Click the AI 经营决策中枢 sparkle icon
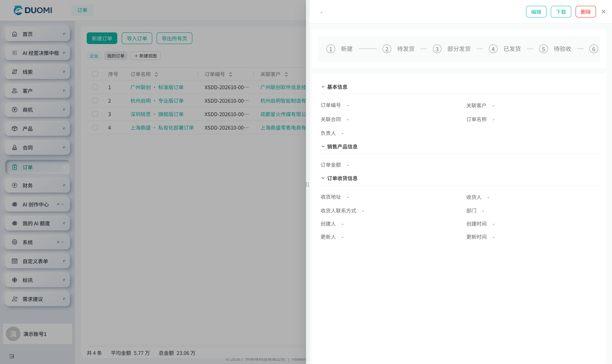612x364 pixels. pos(15,53)
